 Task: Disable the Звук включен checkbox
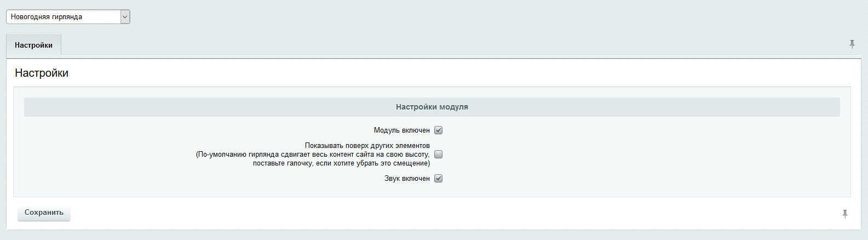coord(438,179)
